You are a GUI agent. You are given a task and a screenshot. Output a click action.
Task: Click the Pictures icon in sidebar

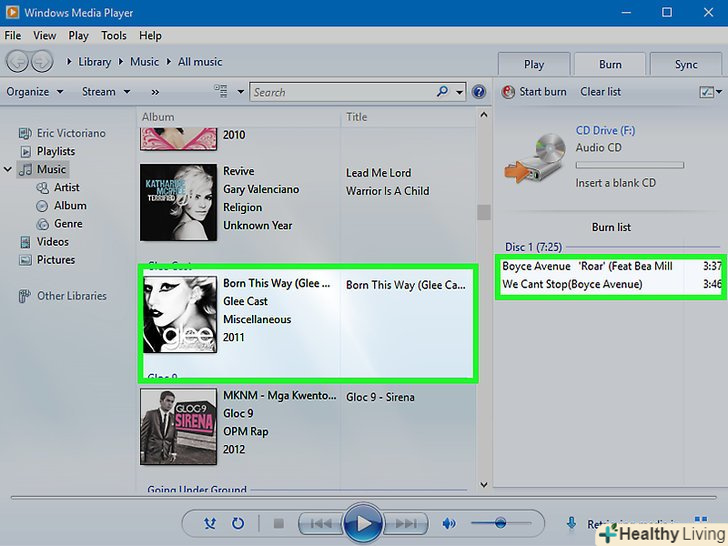(25, 260)
